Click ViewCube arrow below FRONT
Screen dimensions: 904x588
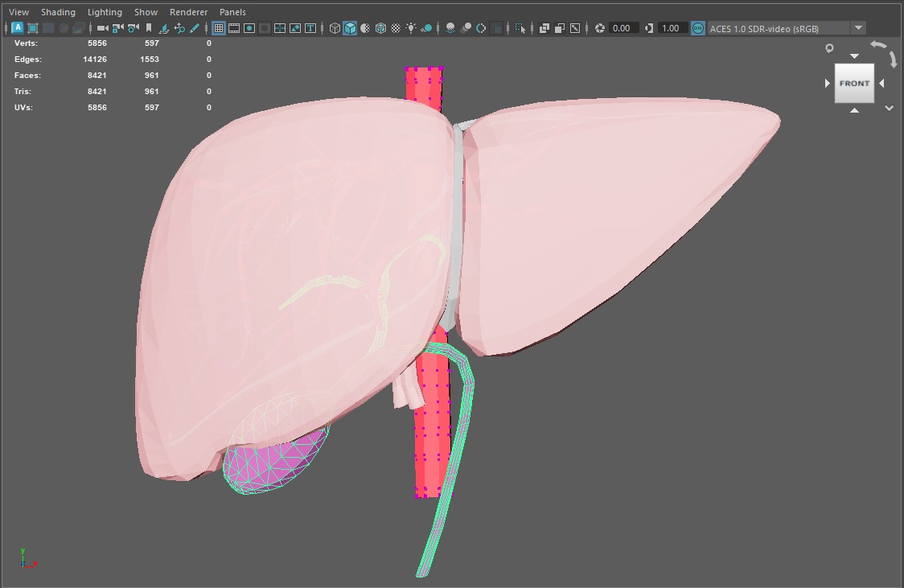click(854, 110)
